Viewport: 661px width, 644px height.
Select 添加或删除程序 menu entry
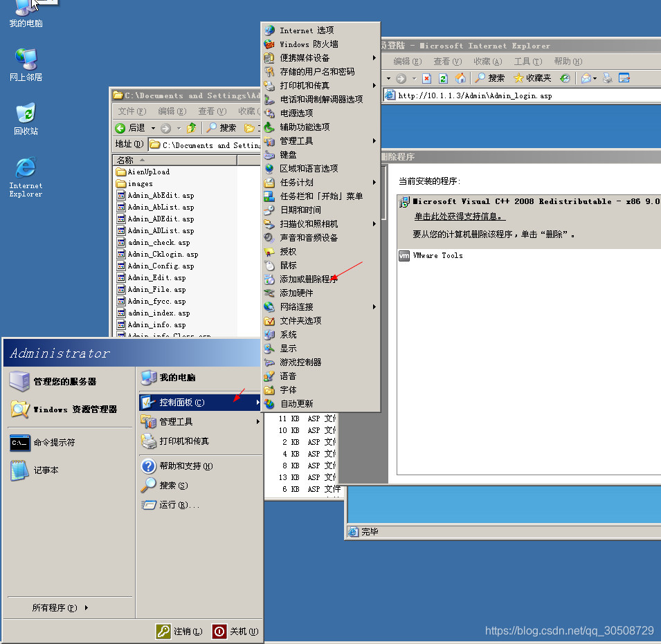pos(320,279)
